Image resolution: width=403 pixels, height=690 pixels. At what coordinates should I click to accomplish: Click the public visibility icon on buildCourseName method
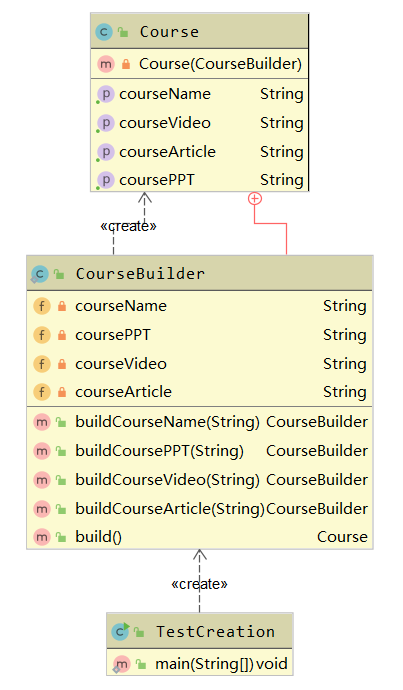61,422
